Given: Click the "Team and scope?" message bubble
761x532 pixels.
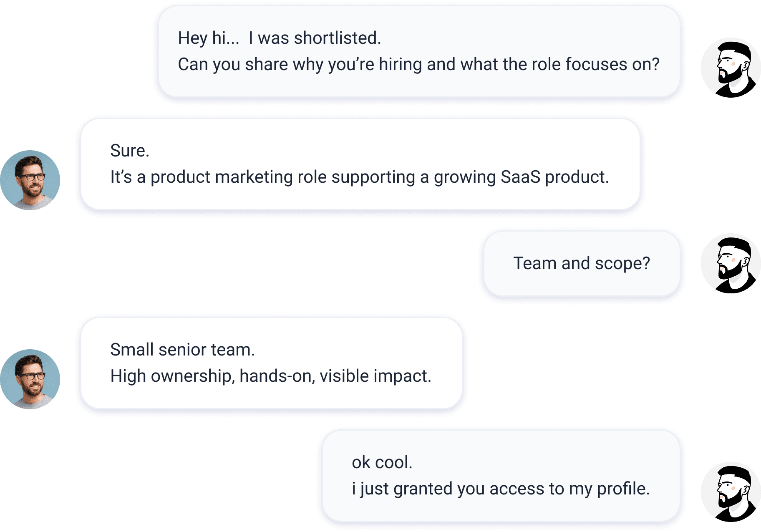Looking at the screenshot, I should pos(582,264).
